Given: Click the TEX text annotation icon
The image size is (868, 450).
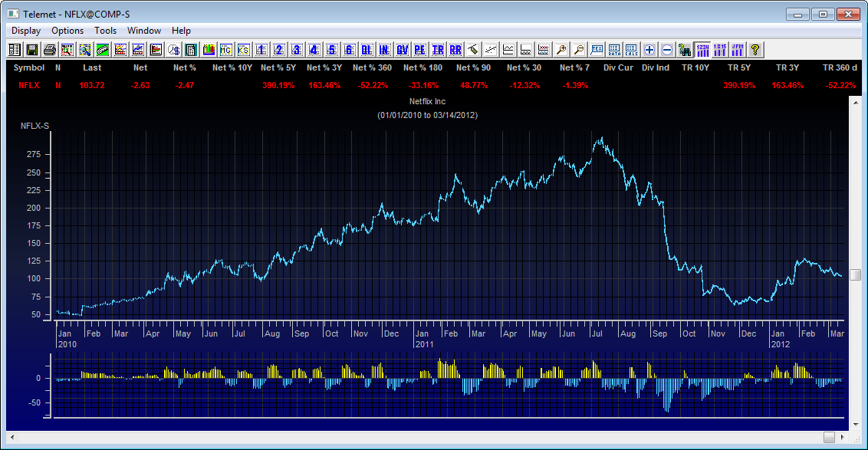Looking at the screenshot, I should pyautogui.click(x=597, y=50).
